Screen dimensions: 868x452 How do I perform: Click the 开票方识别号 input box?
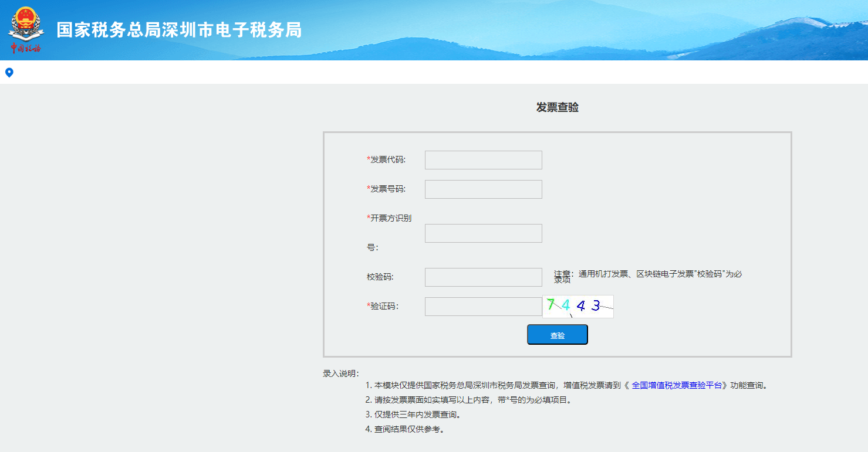click(x=483, y=233)
